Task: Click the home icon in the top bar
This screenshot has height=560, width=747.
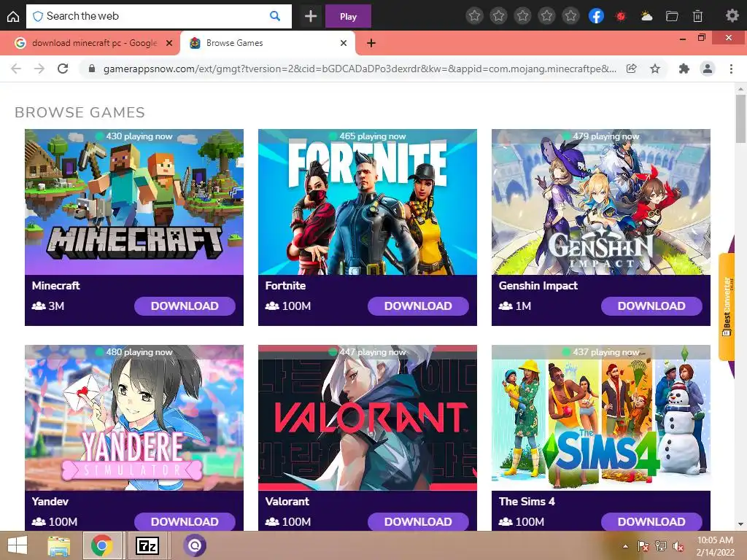Action: tap(13, 16)
